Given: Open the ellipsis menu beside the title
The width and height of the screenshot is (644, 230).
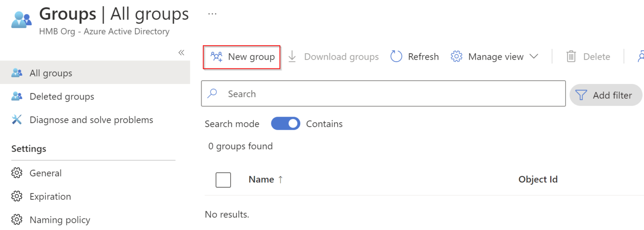Looking at the screenshot, I should click(x=212, y=14).
